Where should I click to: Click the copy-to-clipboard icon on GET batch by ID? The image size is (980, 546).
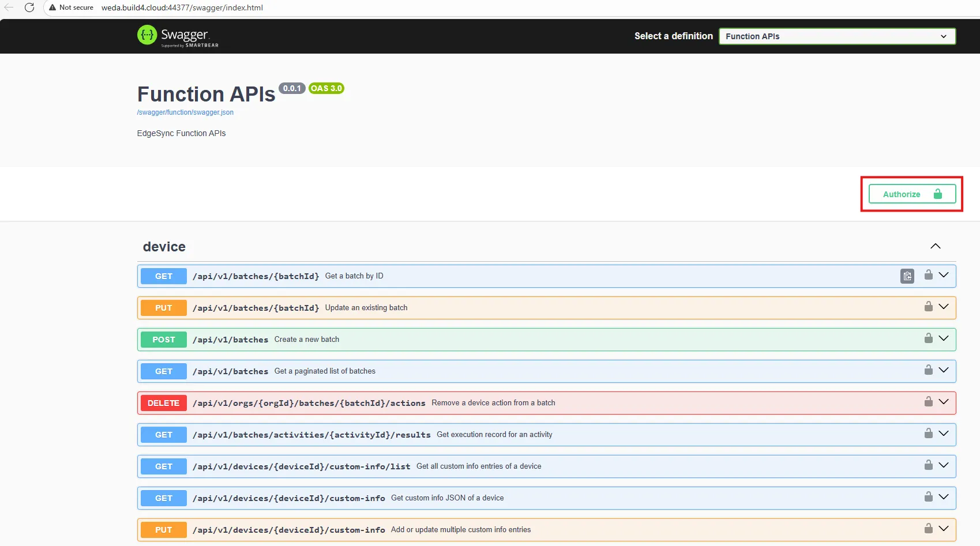click(907, 276)
